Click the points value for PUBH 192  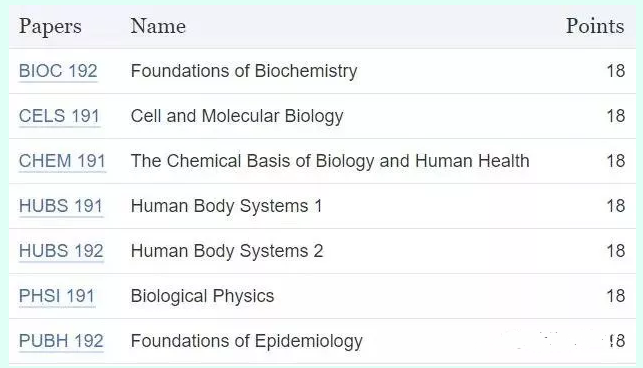[x=616, y=341]
